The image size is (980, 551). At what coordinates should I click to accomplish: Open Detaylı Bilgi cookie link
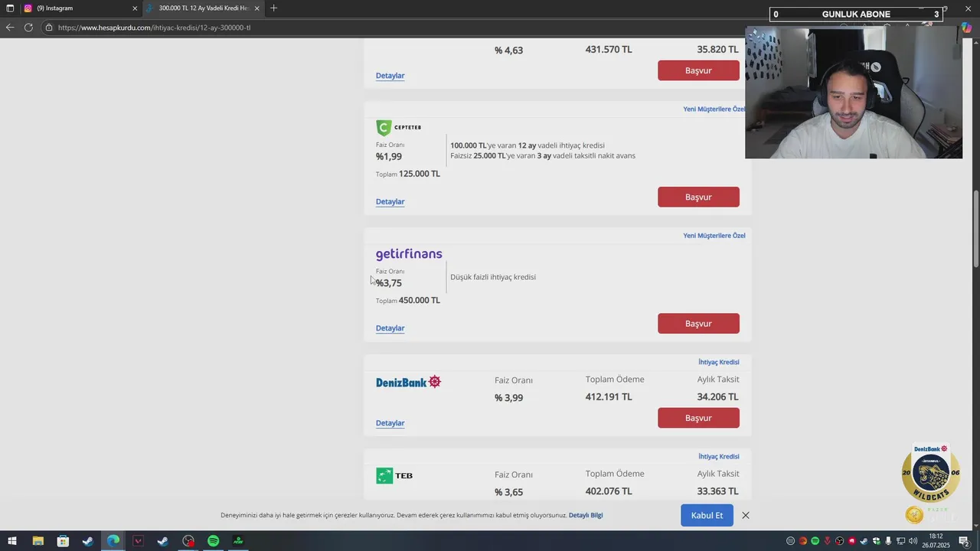[x=586, y=515]
